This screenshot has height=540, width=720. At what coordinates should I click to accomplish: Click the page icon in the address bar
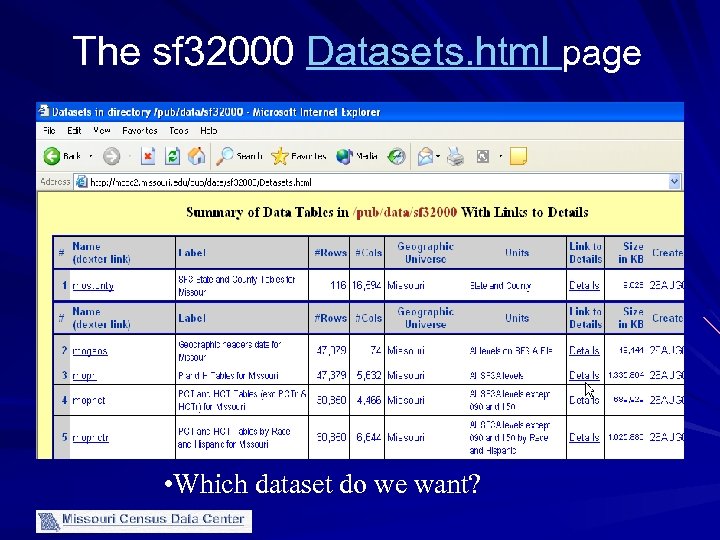[x=81, y=182]
